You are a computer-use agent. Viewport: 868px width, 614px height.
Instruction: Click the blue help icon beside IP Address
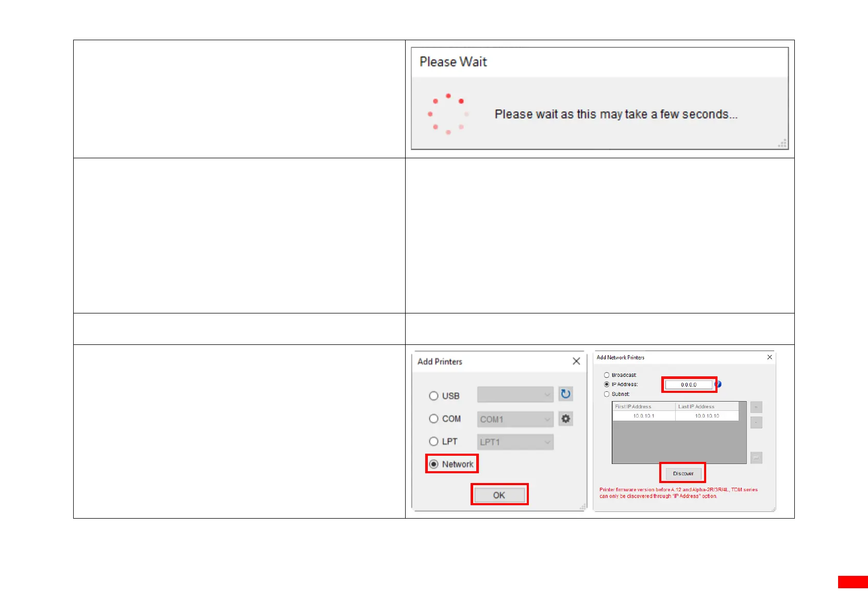tap(719, 385)
